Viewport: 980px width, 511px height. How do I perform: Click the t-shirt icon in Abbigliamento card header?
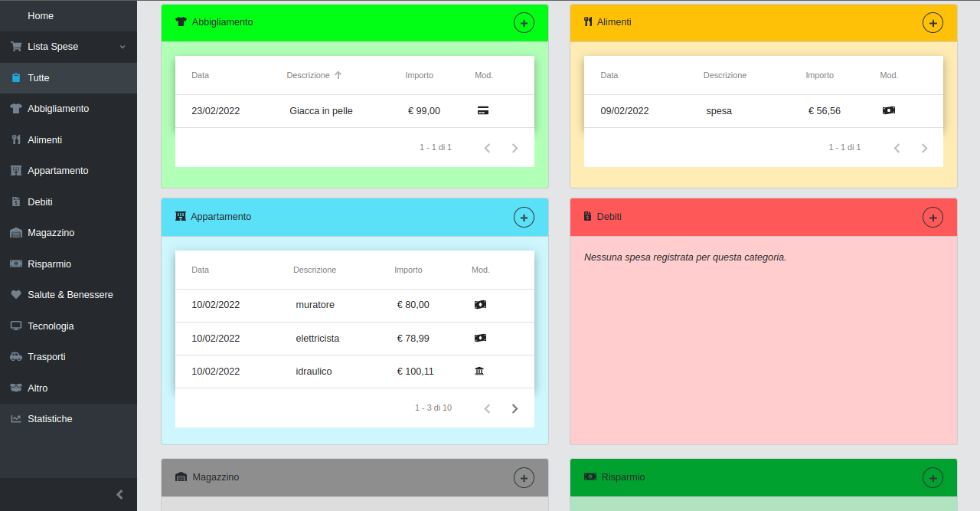point(181,22)
